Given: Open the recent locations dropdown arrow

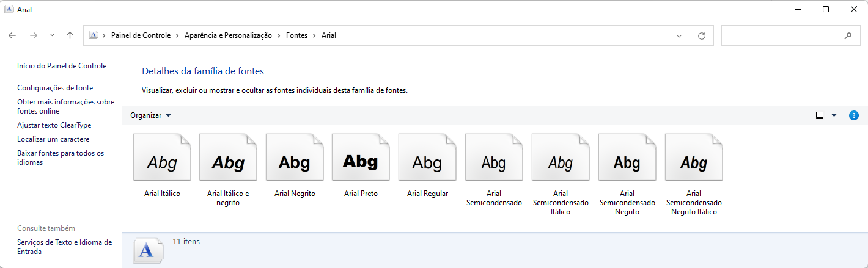Looking at the screenshot, I should (52, 35).
